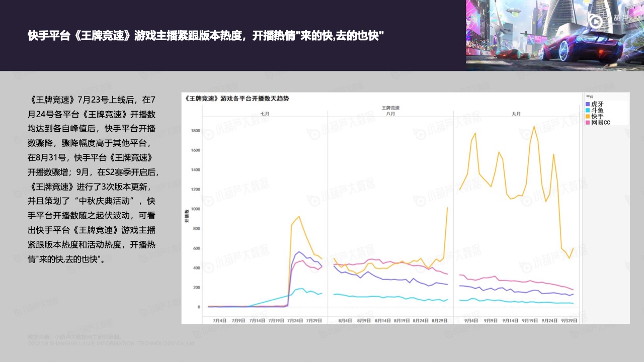The height and width of the screenshot is (362, 644).
Task: Click the slide headline about 快手平台
Action: point(206,35)
